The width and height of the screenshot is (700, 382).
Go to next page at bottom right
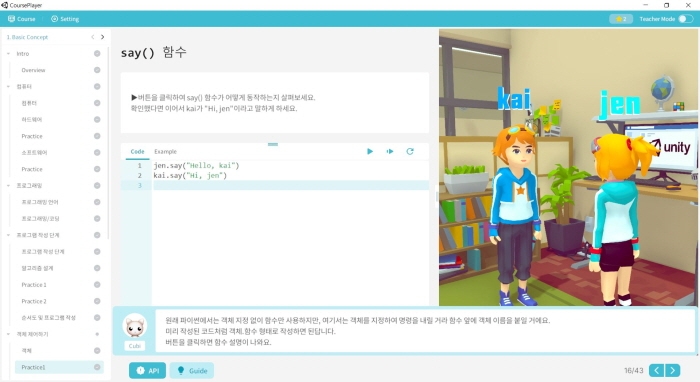[673, 370]
